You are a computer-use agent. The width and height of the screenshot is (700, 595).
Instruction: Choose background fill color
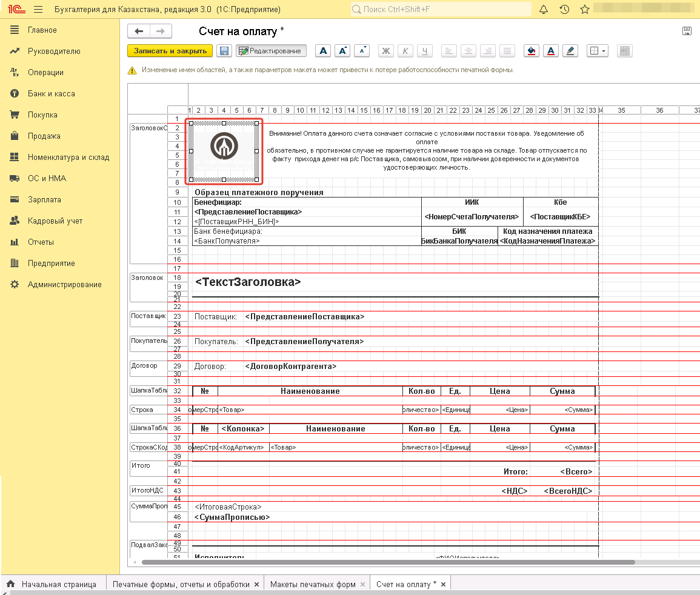(532, 51)
